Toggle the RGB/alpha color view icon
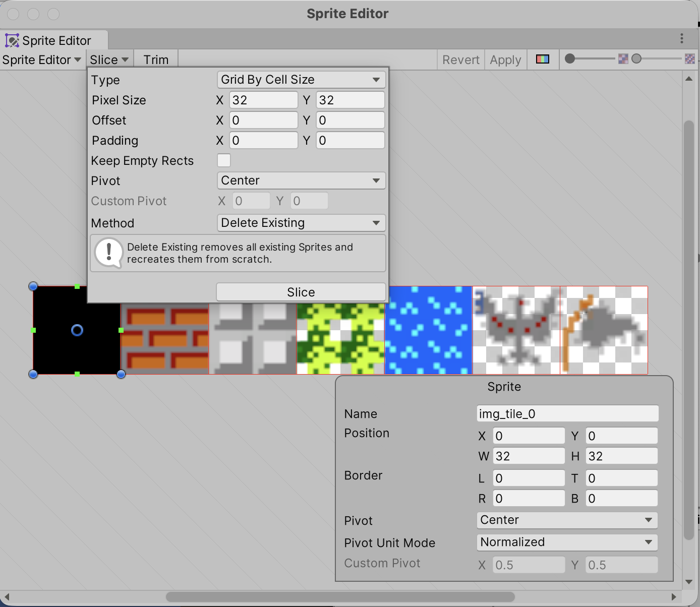Viewport: 700px width, 607px height. click(543, 59)
